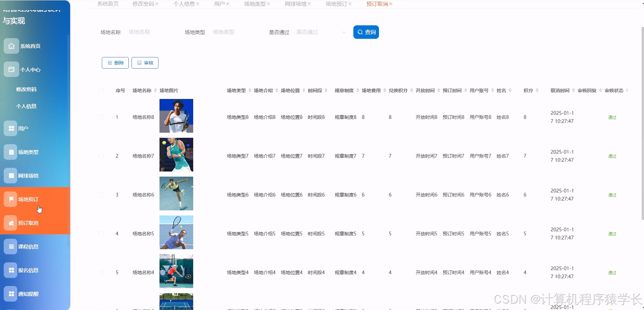This screenshot has width=644, height=310.
Task: Sort by 场地类型 column arrows
Action: coord(249,90)
